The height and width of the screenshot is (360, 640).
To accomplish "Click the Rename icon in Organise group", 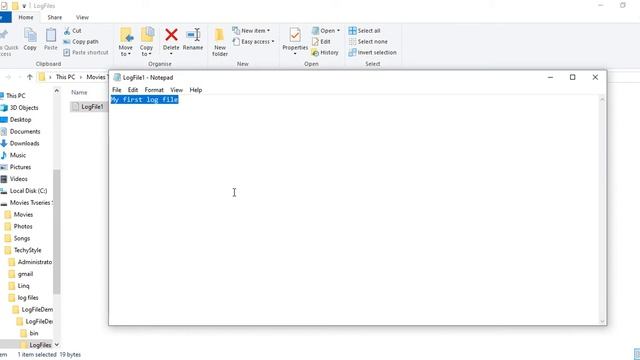I will [x=193, y=35].
